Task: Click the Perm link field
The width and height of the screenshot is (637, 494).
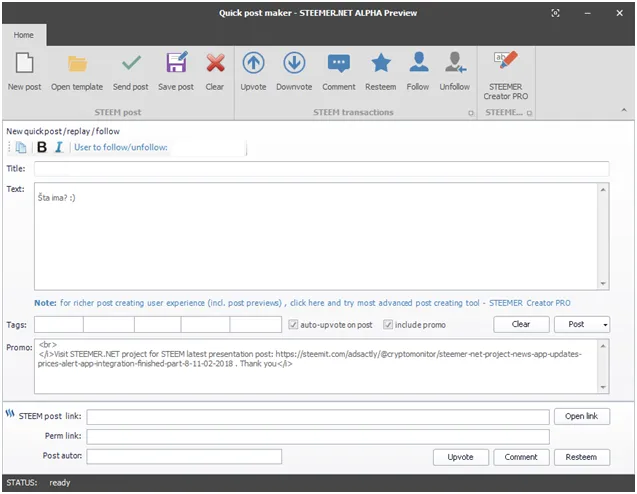Action: click(318, 437)
